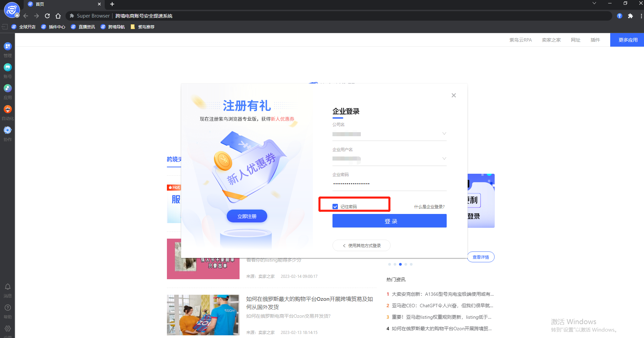The height and width of the screenshot is (338, 644).
Task: Open the 网址 top link
Action: click(x=576, y=40)
